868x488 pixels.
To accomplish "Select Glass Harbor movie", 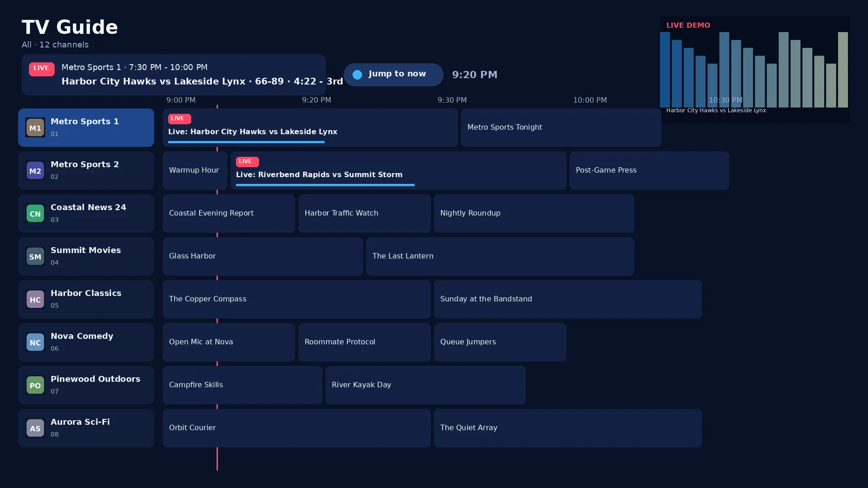I will tap(263, 256).
